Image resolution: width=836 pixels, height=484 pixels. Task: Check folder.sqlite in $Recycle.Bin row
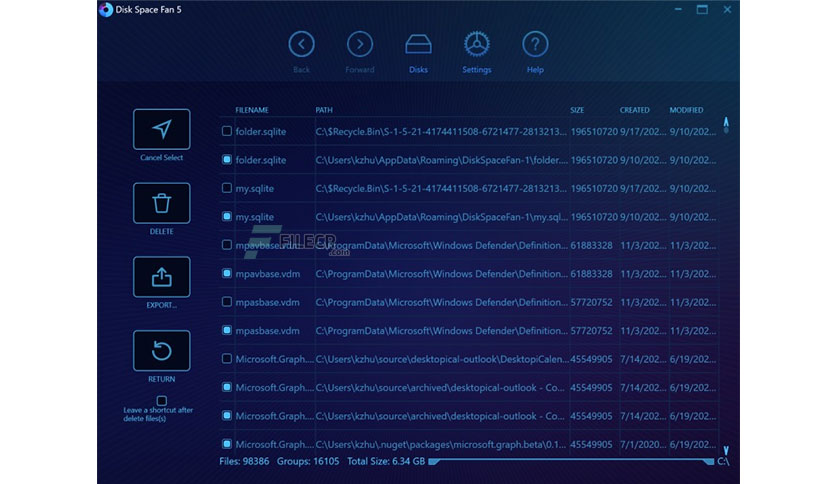coord(227,131)
